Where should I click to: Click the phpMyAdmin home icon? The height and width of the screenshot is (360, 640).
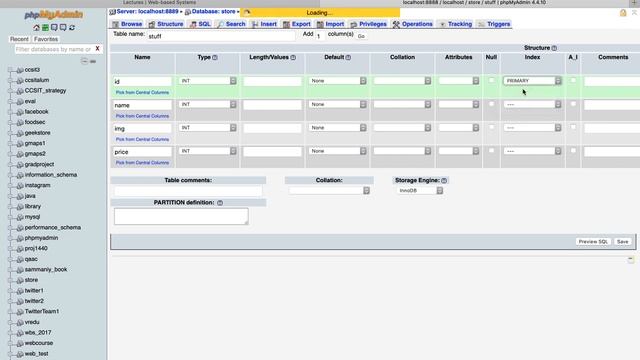(x=36, y=27)
